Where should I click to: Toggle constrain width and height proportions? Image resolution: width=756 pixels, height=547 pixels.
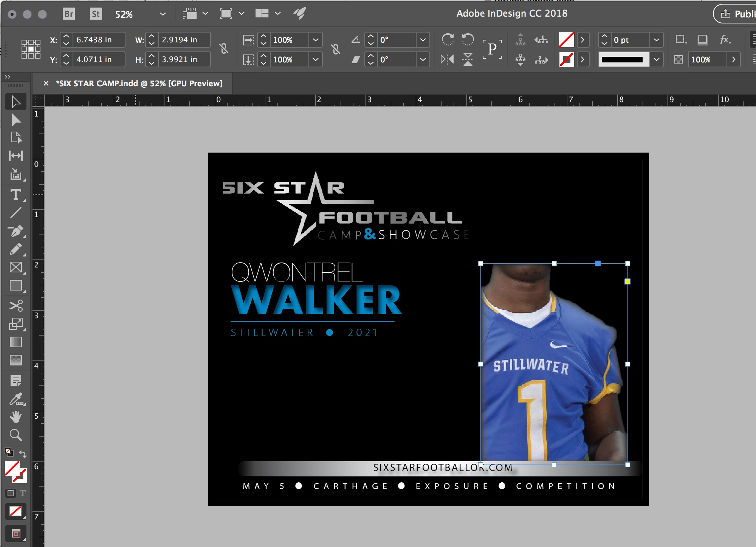pos(224,49)
